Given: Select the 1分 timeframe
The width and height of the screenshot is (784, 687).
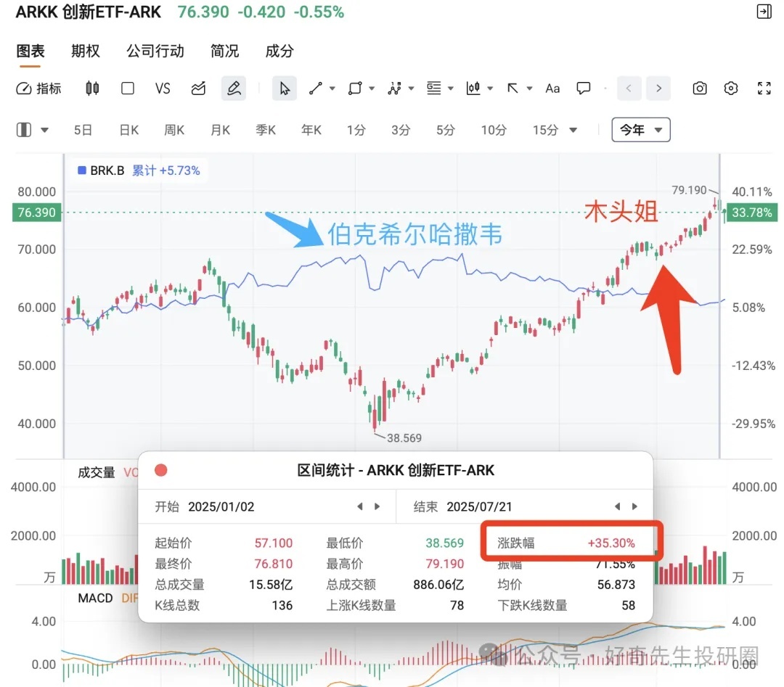Looking at the screenshot, I should (356, 131).
